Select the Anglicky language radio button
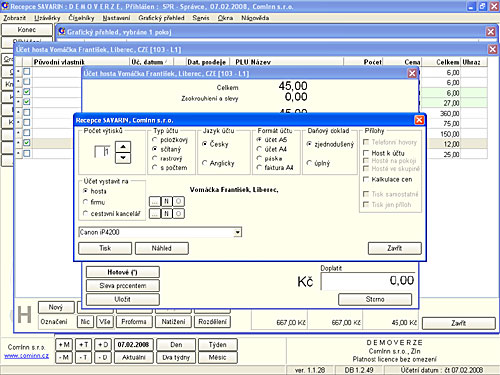The width and height of the screenshot is (500, 375). pos(205,163)
